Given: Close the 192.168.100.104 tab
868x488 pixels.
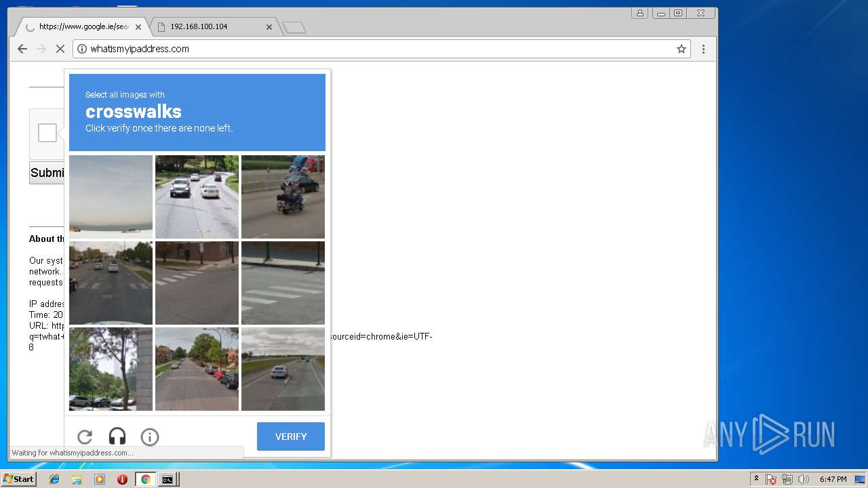Looking at the screenshot, I should 269,27.
